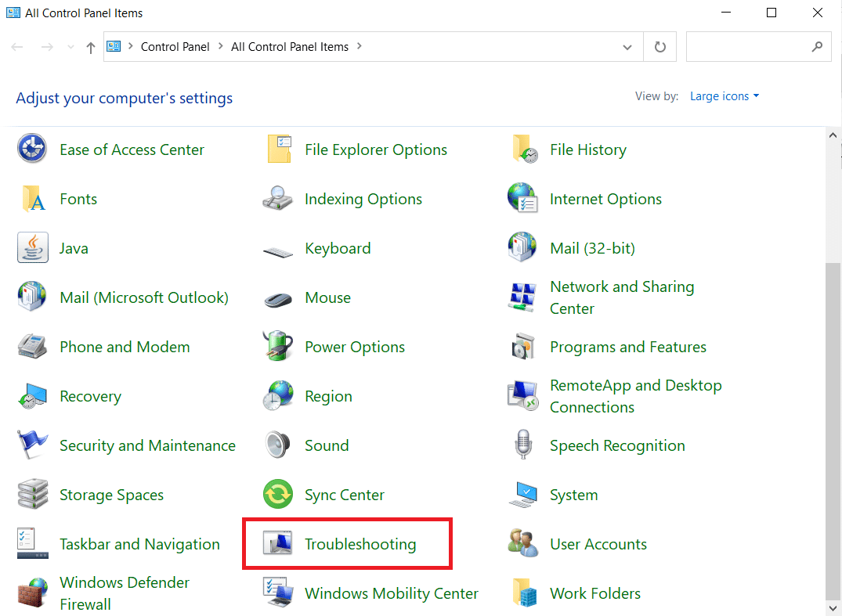Open the Troubleshooting icon

(x=277, y=544)
